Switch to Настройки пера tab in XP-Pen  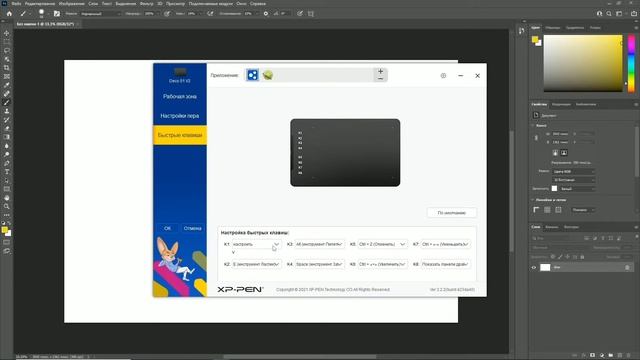[x=180, y=116]
